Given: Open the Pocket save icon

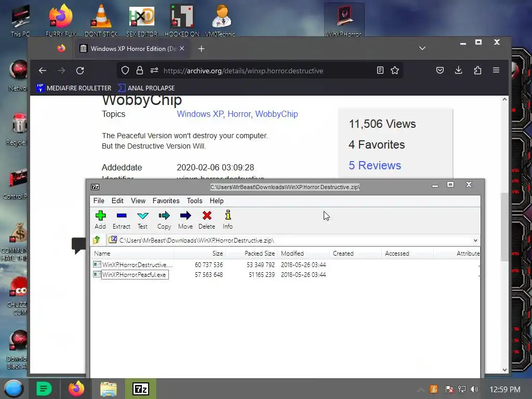Looking at the screenshot, I should (440, 70).
